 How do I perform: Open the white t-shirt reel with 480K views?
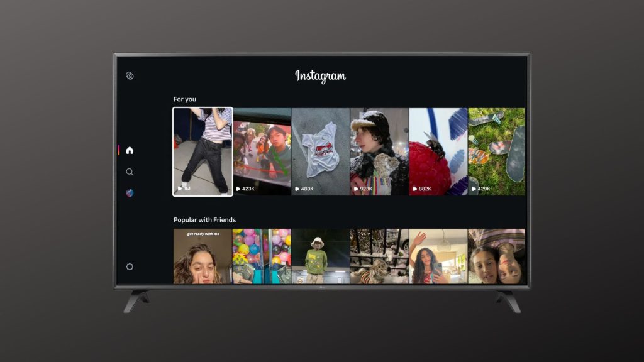(320, 151)
